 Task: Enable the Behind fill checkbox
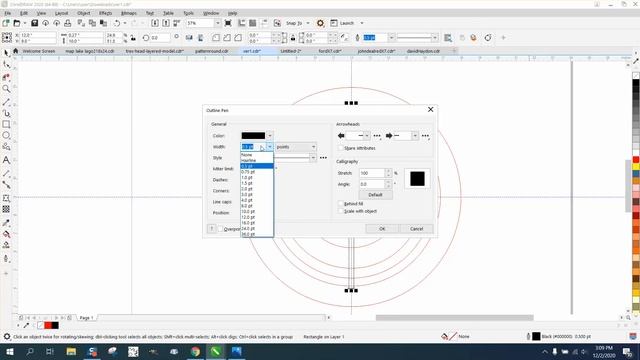341,203
